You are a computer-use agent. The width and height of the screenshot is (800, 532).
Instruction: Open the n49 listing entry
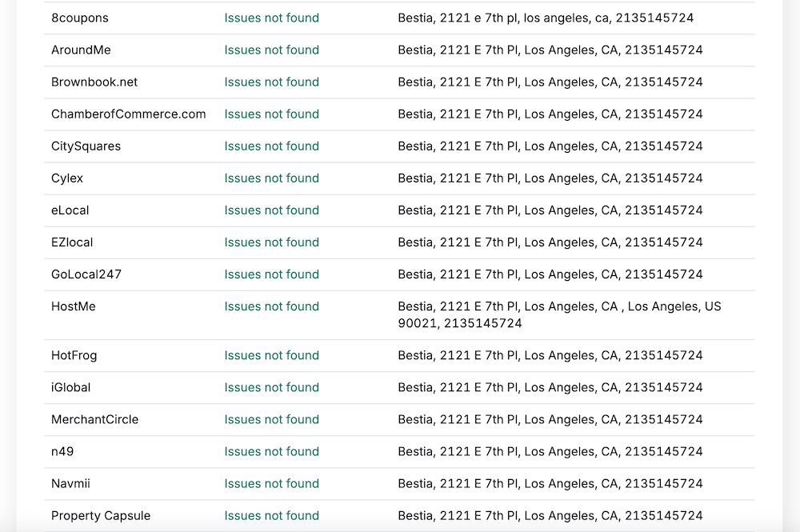[62, 451]
